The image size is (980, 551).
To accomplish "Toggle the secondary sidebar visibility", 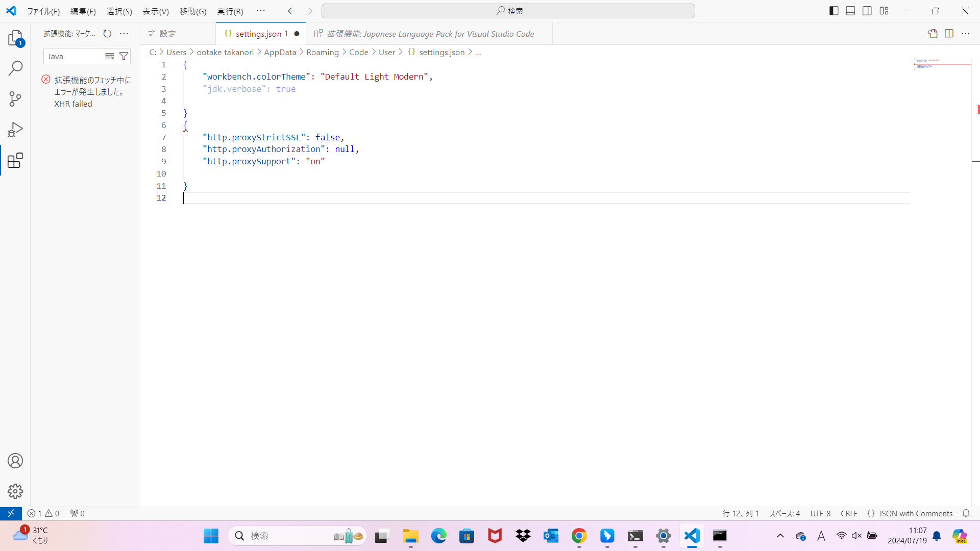I will (x=867, y=11).
